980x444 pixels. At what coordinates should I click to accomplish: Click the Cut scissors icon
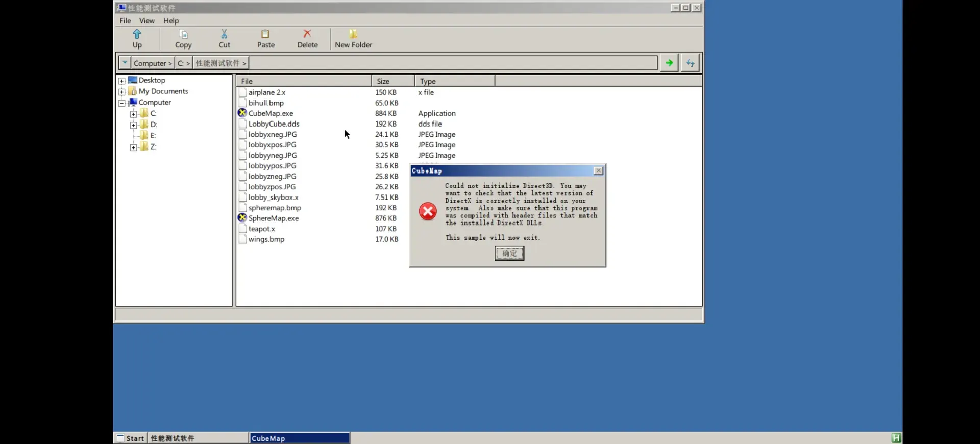pos(224,34)
